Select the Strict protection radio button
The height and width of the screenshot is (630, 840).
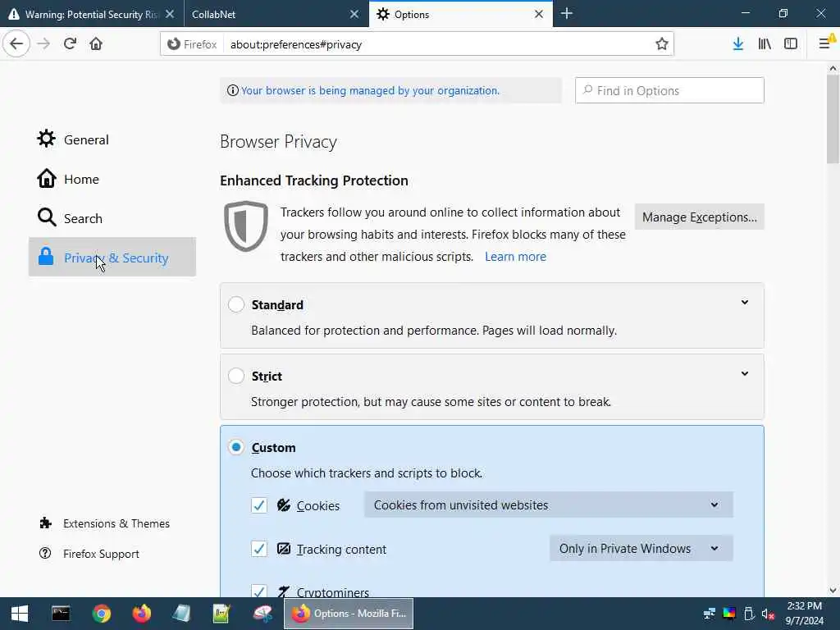click(x=235, y=376)
